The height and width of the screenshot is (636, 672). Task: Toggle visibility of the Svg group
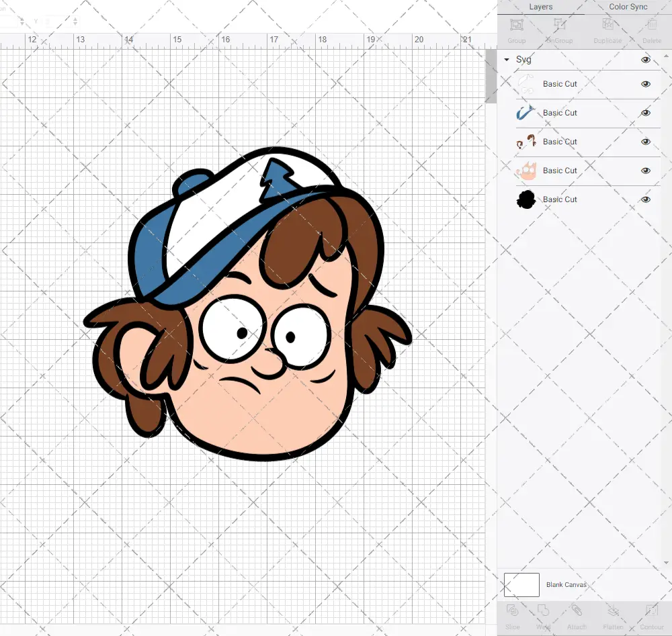645,60
